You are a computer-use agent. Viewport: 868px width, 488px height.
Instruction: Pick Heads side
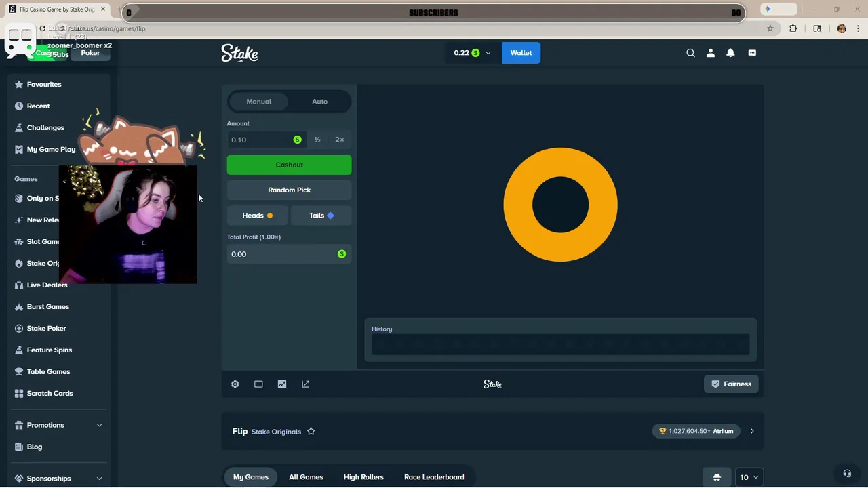258,216
